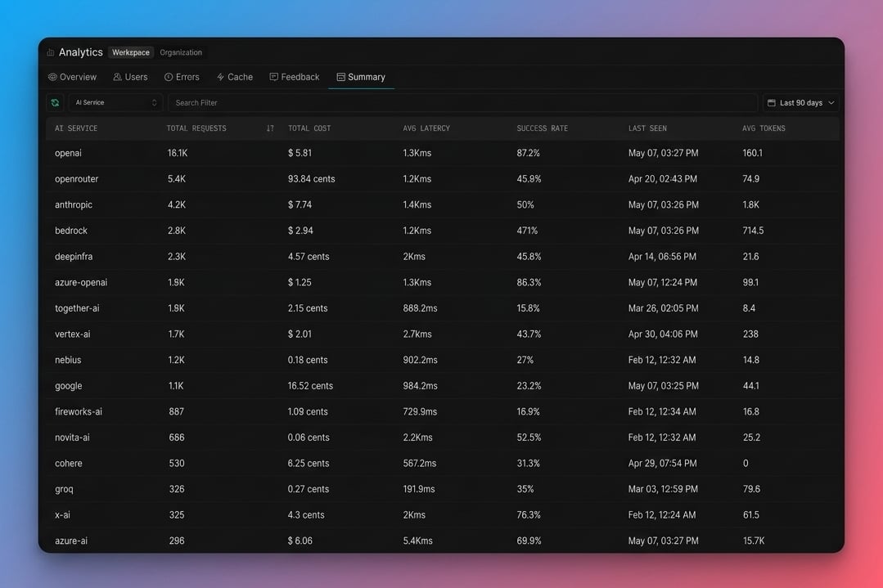Viewport: 883px width, 588px height.
Task: Click the Analytics chart icon in header
Action: point(51,52)
